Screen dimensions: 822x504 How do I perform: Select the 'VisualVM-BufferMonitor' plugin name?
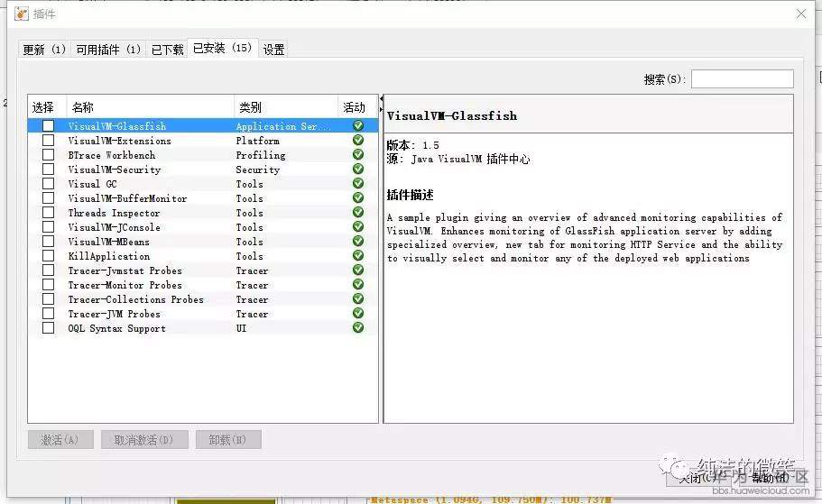tap(127, 198)
